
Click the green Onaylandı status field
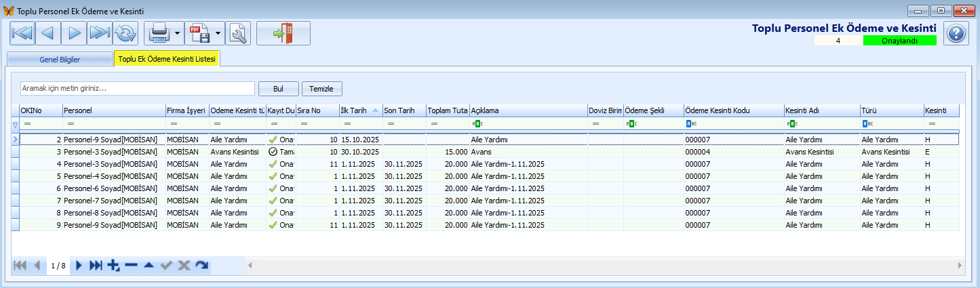click(899, 41)
